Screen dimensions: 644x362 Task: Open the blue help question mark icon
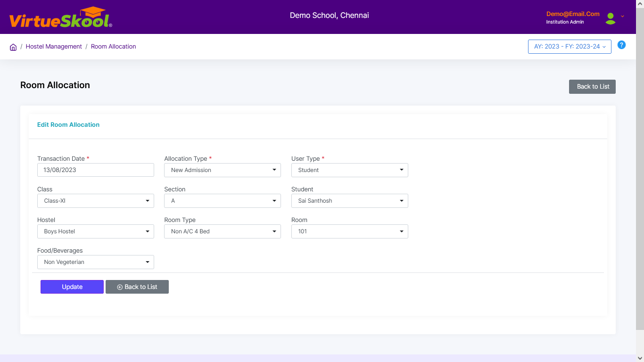click(x=621, y=45)
